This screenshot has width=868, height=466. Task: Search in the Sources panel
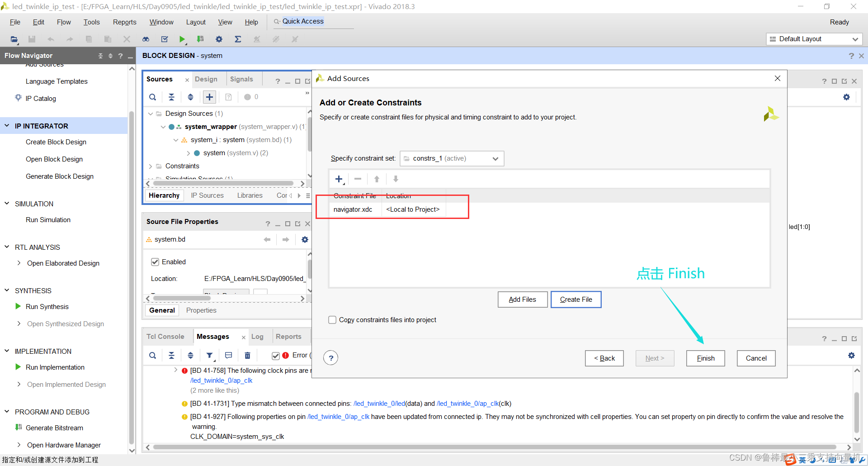[153, 97]
